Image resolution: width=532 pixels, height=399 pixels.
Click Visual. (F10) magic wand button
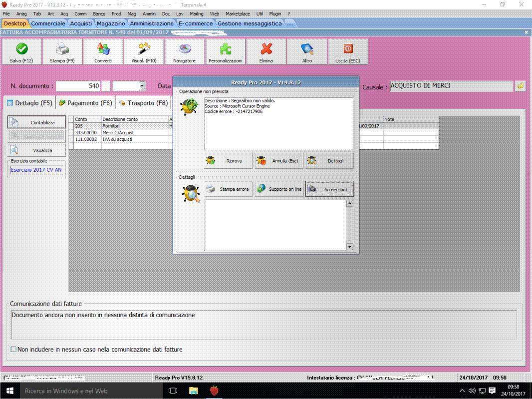click(x=144, y=51)
